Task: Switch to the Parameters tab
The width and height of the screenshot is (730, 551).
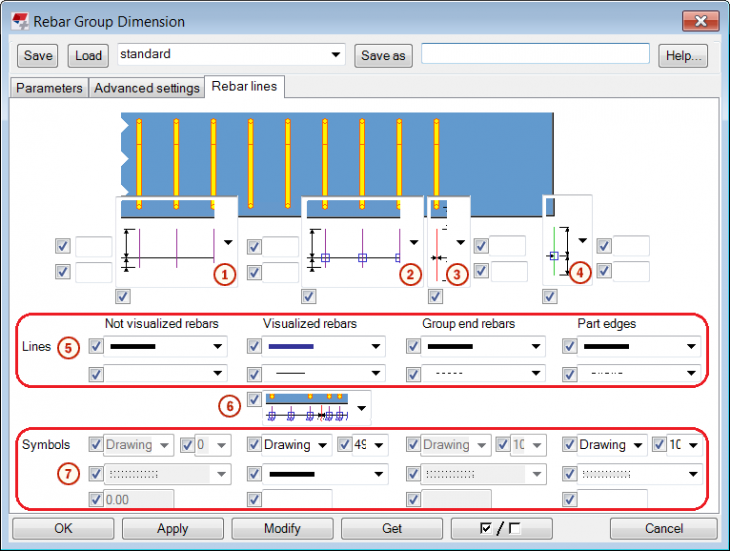Action: coord(49,88)
